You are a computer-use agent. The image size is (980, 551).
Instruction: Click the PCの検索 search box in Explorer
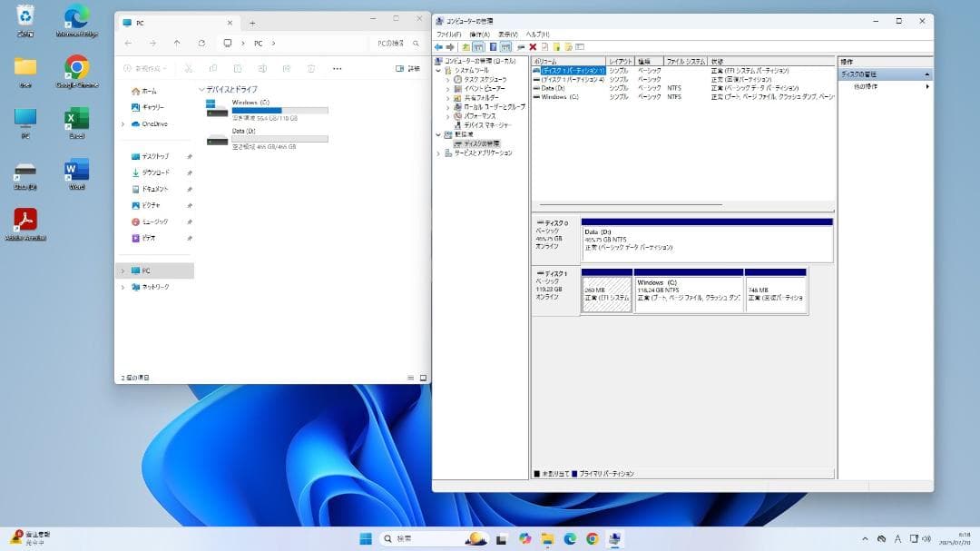[x=392, y=43]
